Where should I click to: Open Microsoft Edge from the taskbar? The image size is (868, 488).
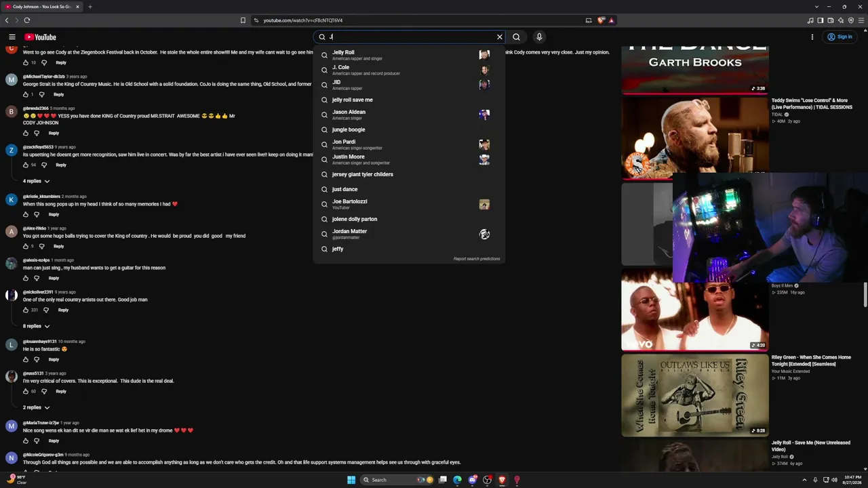(457, 480)
